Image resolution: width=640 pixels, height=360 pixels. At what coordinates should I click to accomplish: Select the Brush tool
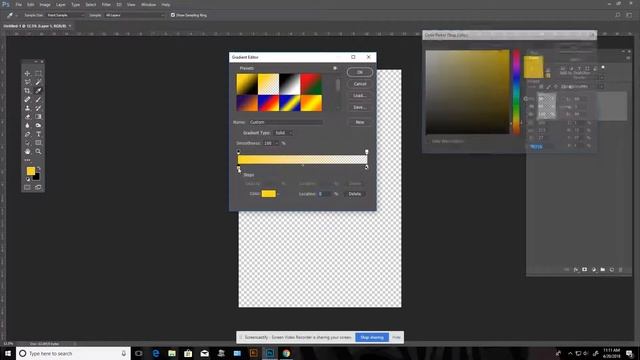38,99
